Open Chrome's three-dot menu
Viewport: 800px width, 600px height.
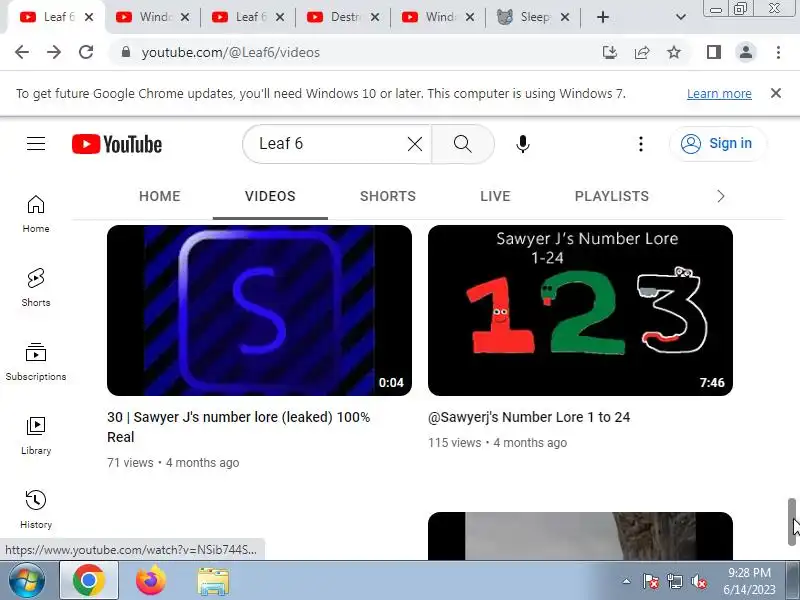coord(778,52)
